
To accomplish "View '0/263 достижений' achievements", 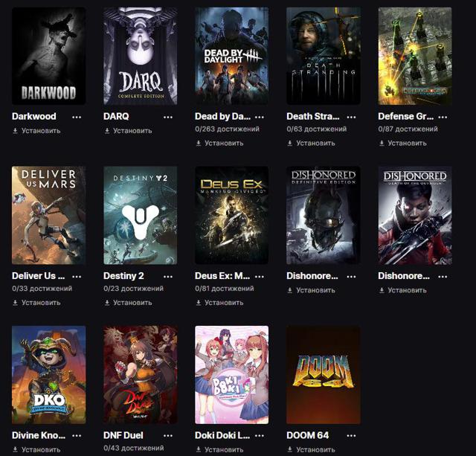I will point(227,129).
